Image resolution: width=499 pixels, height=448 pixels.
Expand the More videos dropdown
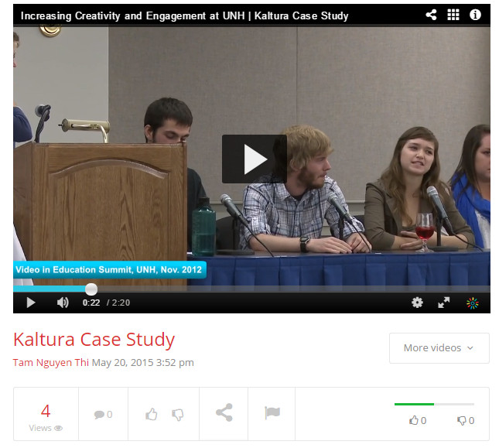pos(439,348)
